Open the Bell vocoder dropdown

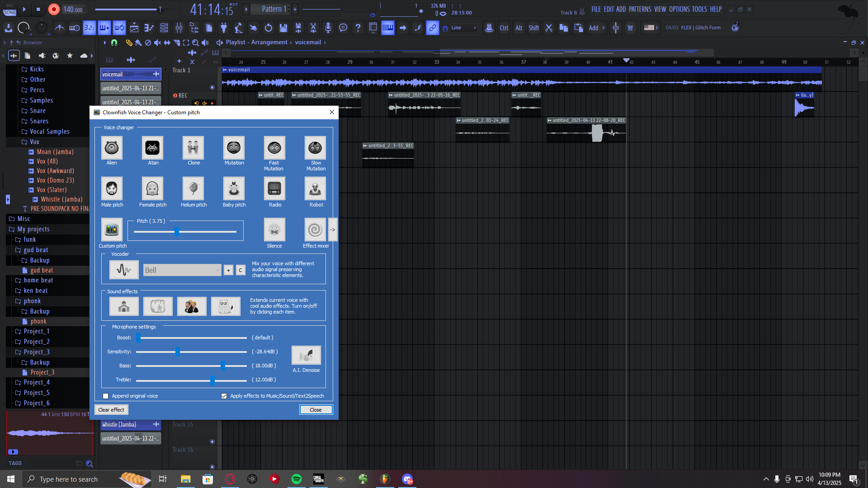[182, 270]
